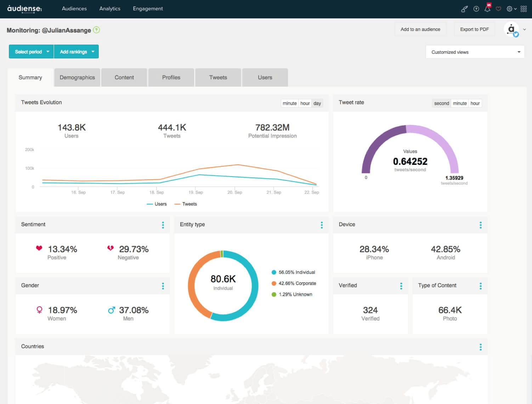Expand the Select period dropdown
532x404 pixels.
click(31, 52)
